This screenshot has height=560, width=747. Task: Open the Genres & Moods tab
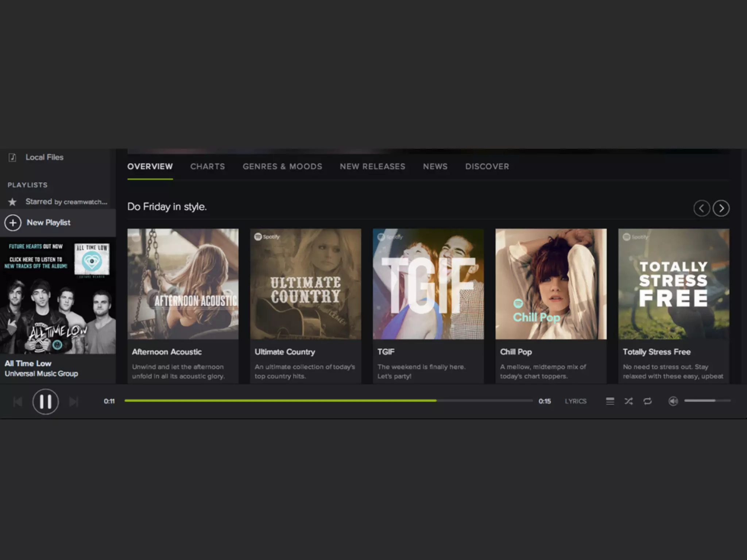pos(282,166)
